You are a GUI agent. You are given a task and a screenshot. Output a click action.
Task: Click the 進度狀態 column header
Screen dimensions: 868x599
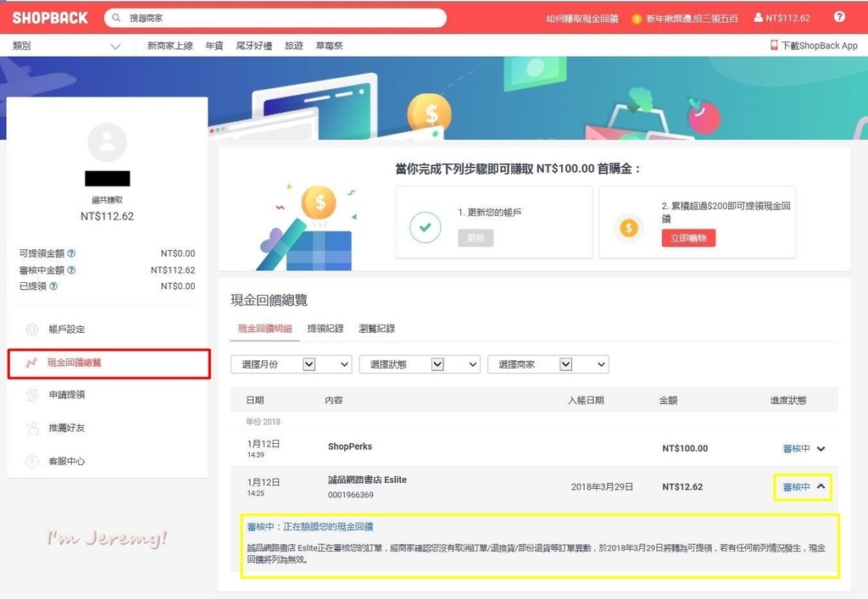click(x=788, y=400)
